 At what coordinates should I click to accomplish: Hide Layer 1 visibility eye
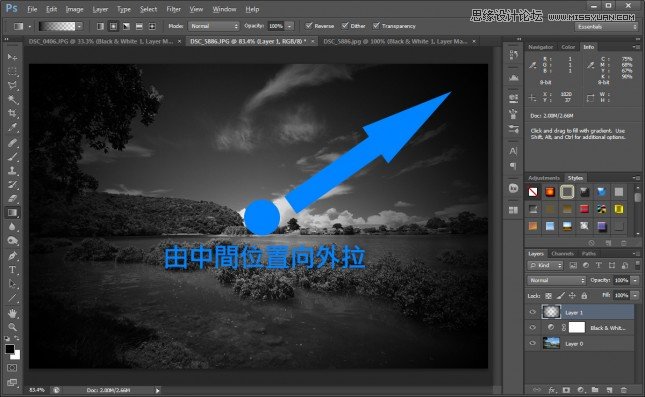[x=533, y=312]
